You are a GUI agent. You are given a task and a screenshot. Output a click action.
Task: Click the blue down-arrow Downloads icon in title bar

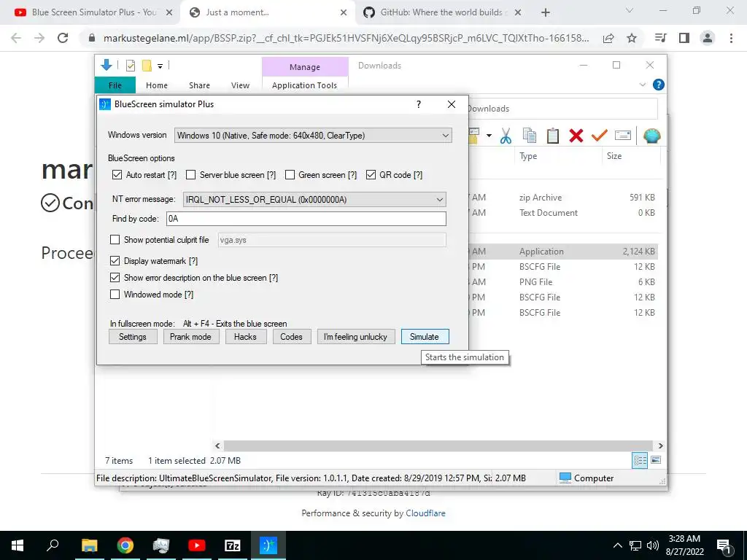click(x=107, y=65)
